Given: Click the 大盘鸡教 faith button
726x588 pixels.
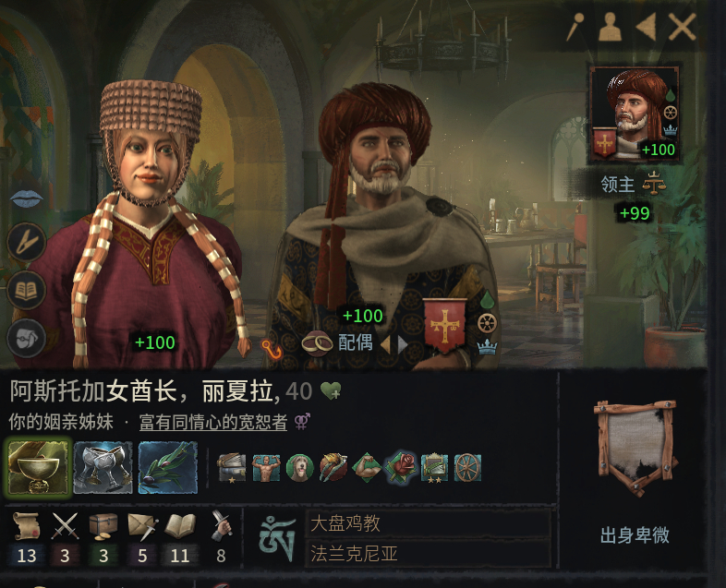Looking at the screenshot, I should pyautogui.click(x=428, y=523).
